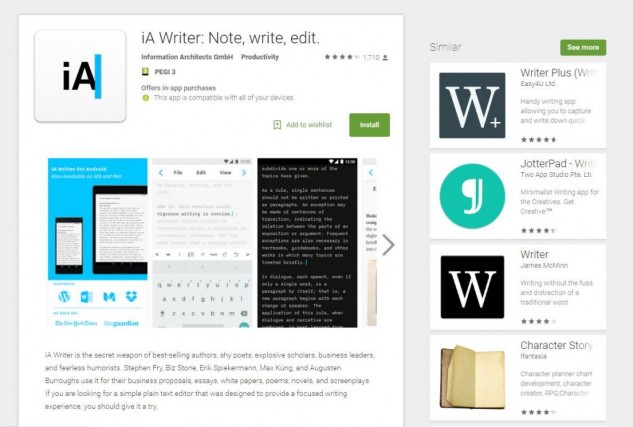The height and width of the screenshot is (427, 633).
Task: Open the dark mode screenshot thumbnail
Action: [307, 243]
